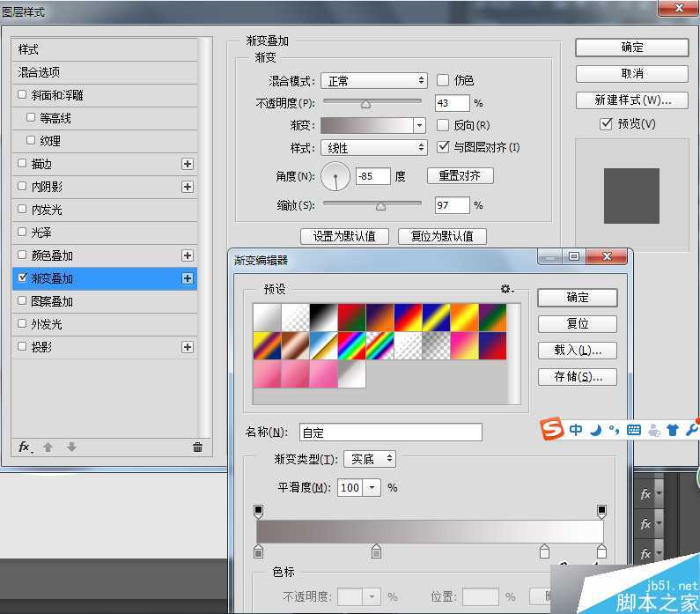Click the 名称 name field containing 自定

pyautogui.click(x=390, y=433)
